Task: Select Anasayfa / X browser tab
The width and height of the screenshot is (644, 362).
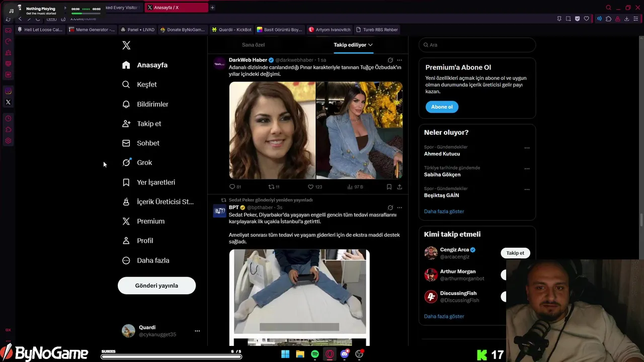Action: tap(176, 8)
